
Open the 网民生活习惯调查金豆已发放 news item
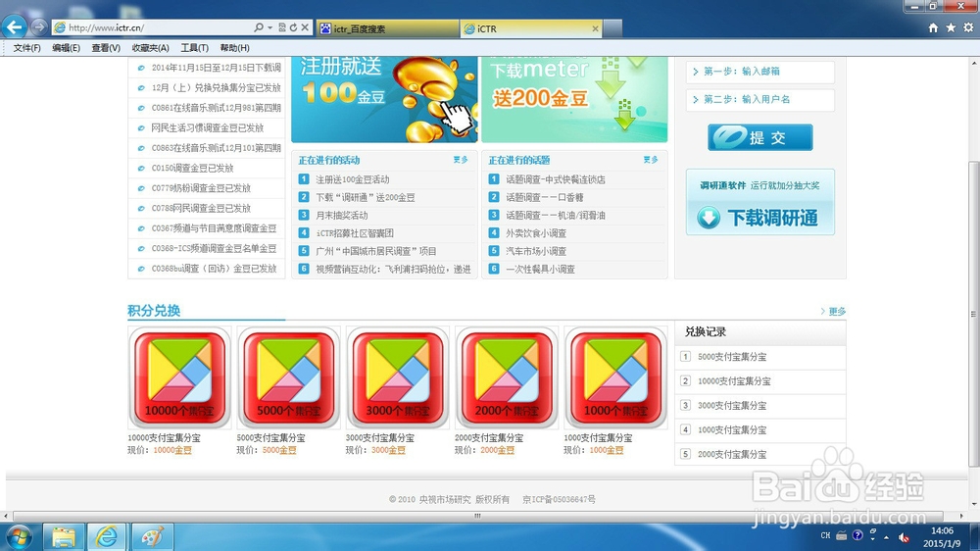coord(208,128)
